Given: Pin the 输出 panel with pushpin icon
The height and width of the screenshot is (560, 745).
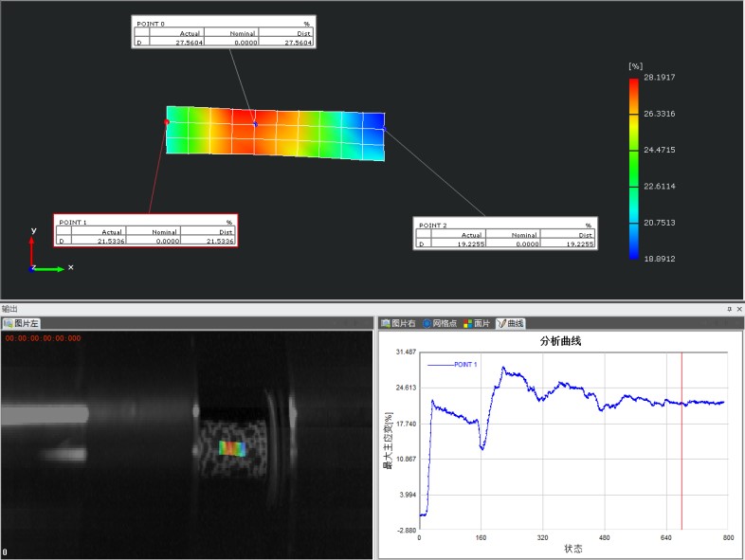Looking at the screenshot, I should click(x=729, y=309).
